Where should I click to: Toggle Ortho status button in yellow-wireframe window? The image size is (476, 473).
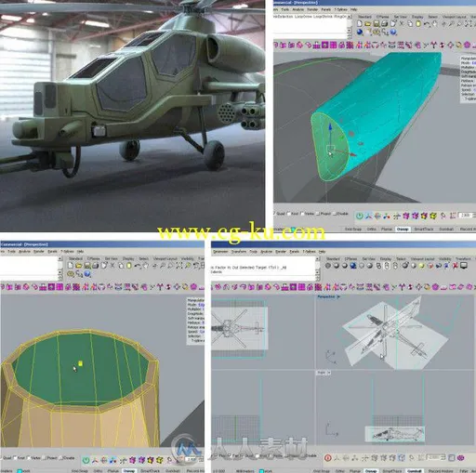[x=98, y=471]
